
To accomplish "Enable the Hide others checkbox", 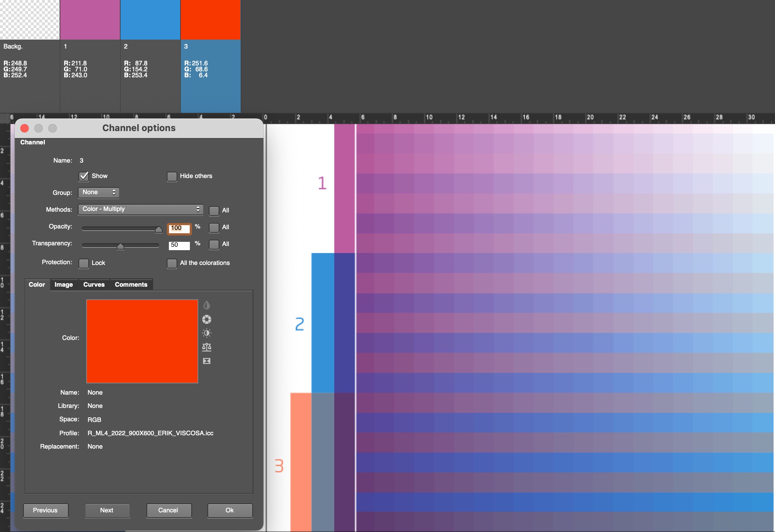I will click(x=172, y=176).
